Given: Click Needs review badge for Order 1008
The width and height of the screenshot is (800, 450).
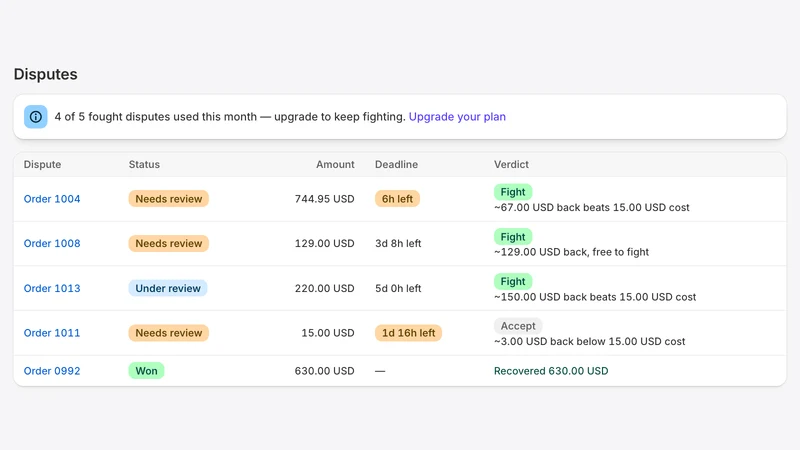Looking at the screenshot, I should pyautogui.click(x=169, y=243).
